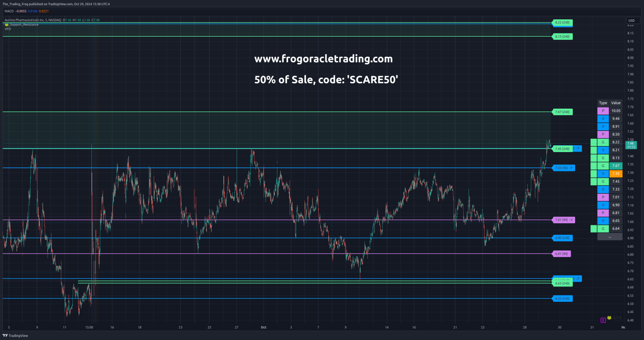Select the 7.67 (240) level label
The height and width of the screenshot is (340, 644).
(562, 112)
